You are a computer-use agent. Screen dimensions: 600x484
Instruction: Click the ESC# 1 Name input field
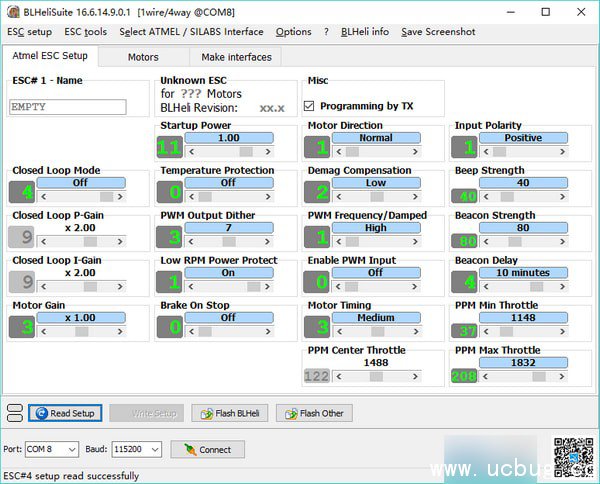(68, 106)
